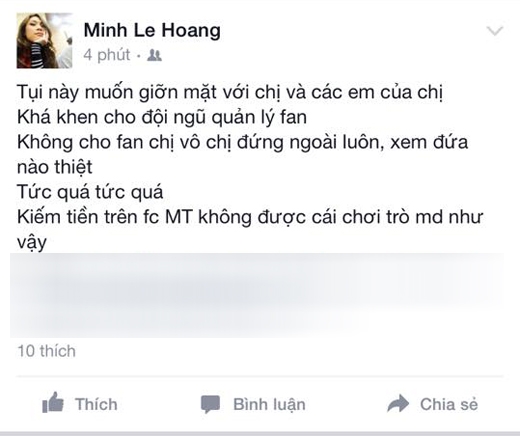Click the "Chia sẻ" label text
The height and width of the screenshot is (436, 520).
click(x=449, y=404)
